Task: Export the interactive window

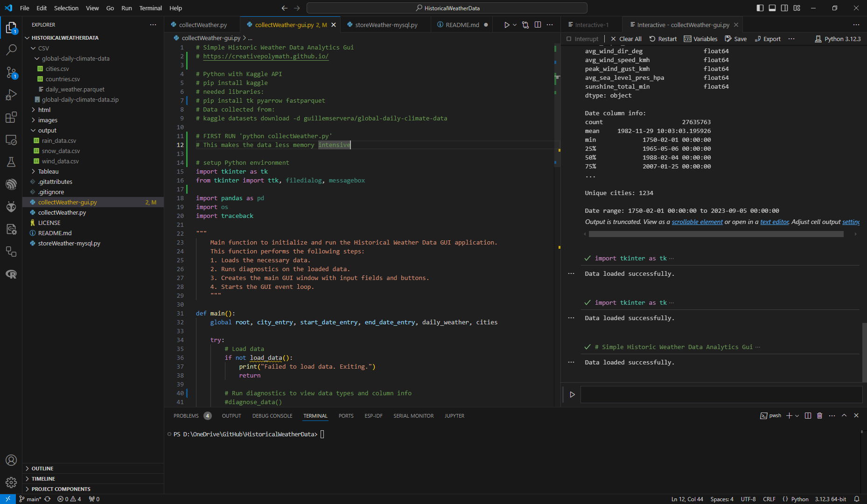Action: pos(768,39)
